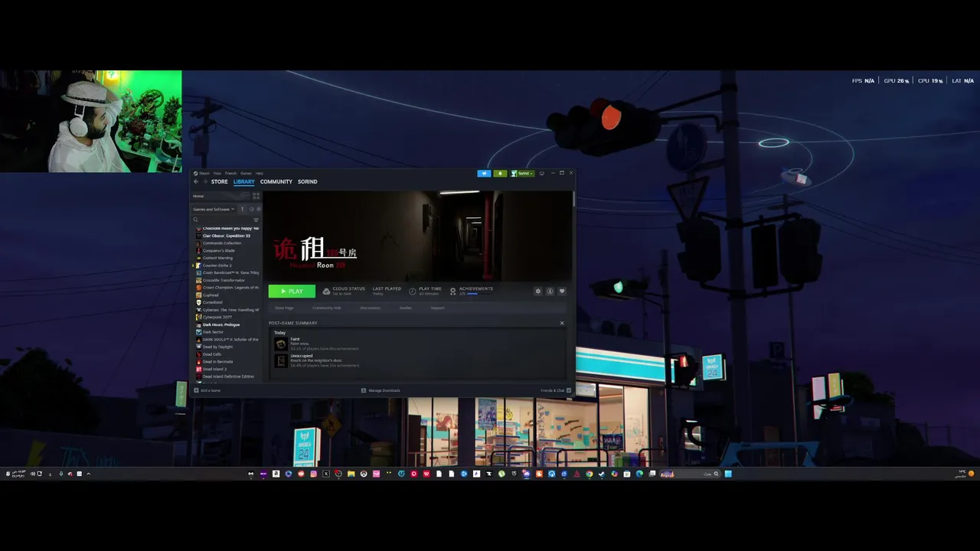Screen dimensions: 980x551
Task: Click the Faint achievement icon
Action: (x=281, y=344)
